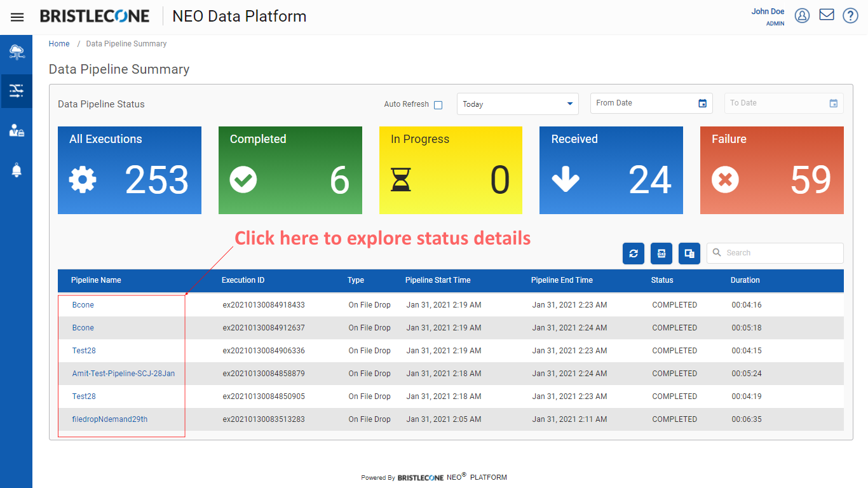Click Data Pipeline Summary breadcrumb text
The width and height of the screenshot is (868, 488).
click(x=126, y=44)
